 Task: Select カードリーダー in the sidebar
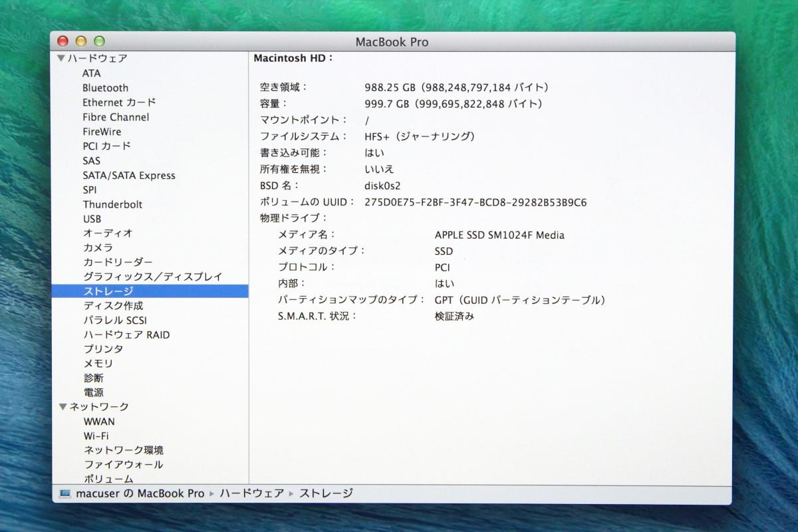118,263
